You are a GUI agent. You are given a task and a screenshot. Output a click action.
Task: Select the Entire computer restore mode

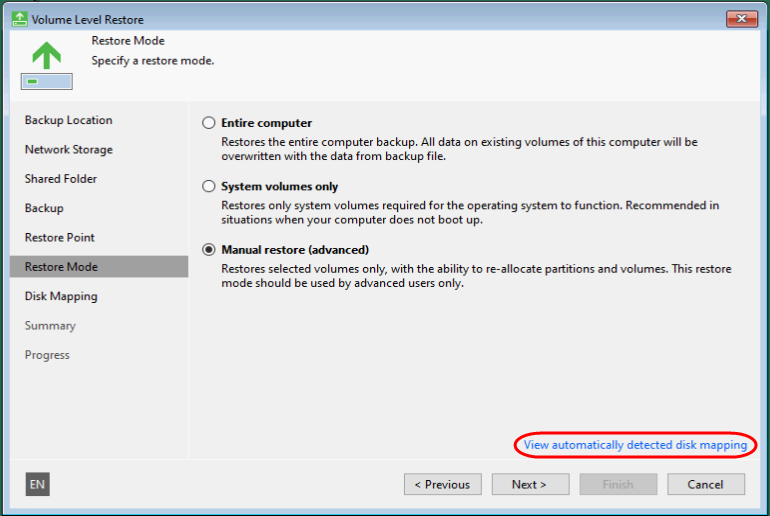coord(209,123)
